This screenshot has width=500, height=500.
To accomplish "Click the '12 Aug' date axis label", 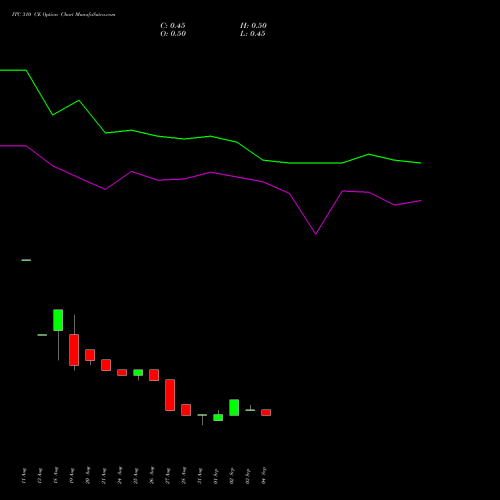I will [40, 476].
